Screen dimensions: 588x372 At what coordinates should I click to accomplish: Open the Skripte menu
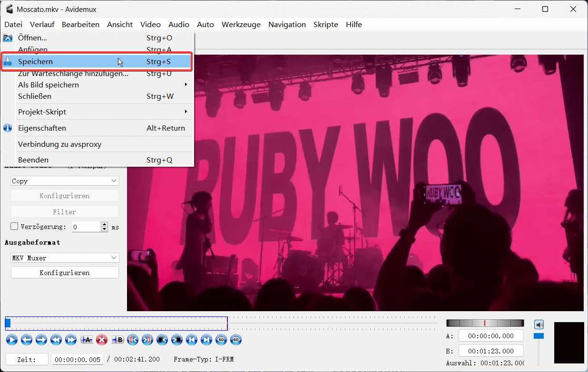pyautogui.click(x=326, y=24)
